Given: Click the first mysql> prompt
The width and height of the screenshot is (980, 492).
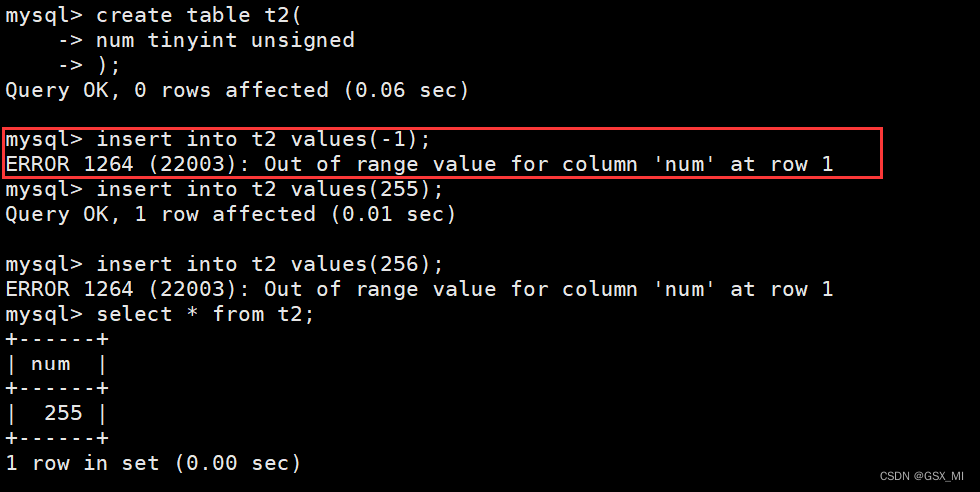Looking at the screenshot, I should pyautogui.click(x=44, y=15).
